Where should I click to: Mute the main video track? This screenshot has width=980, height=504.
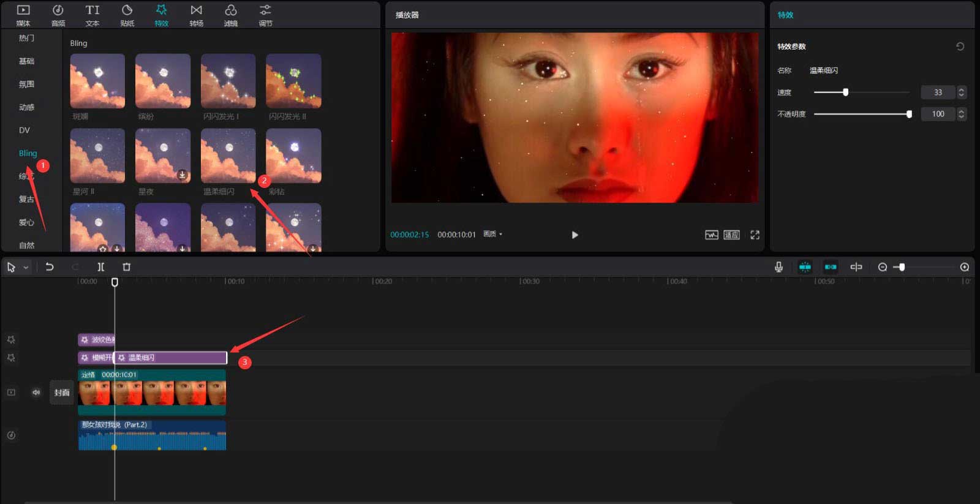36,393
